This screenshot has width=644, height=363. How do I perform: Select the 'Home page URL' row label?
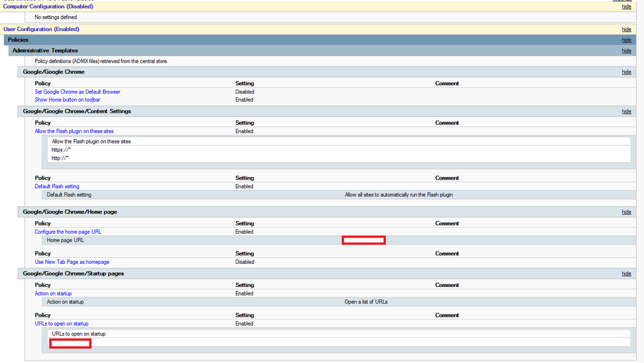click(65, 240)
